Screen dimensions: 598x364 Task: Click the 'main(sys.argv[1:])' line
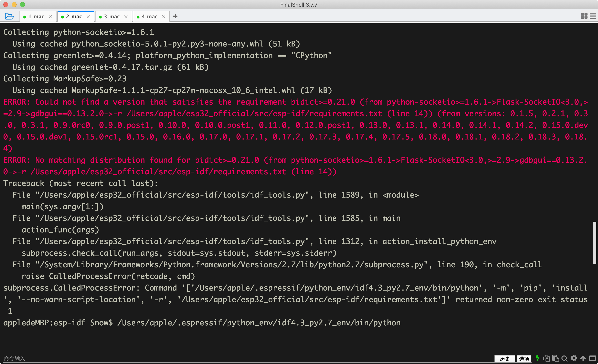click(x=63, y=206)
